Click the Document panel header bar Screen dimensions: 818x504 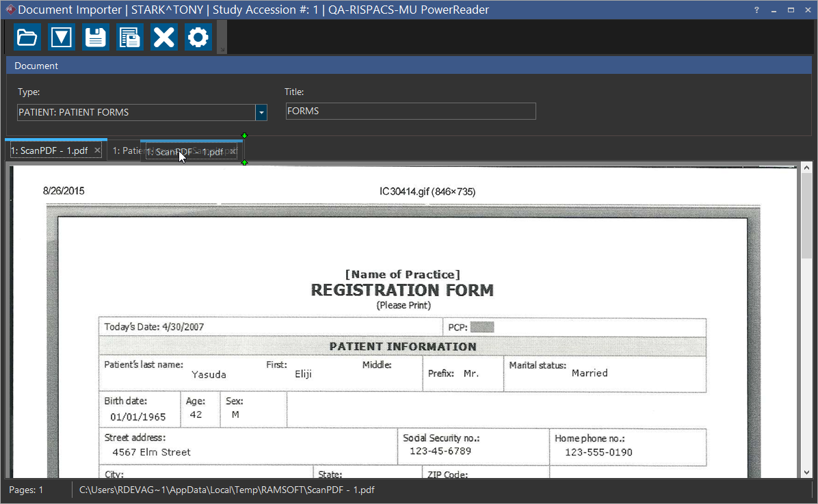click(409, 66)
